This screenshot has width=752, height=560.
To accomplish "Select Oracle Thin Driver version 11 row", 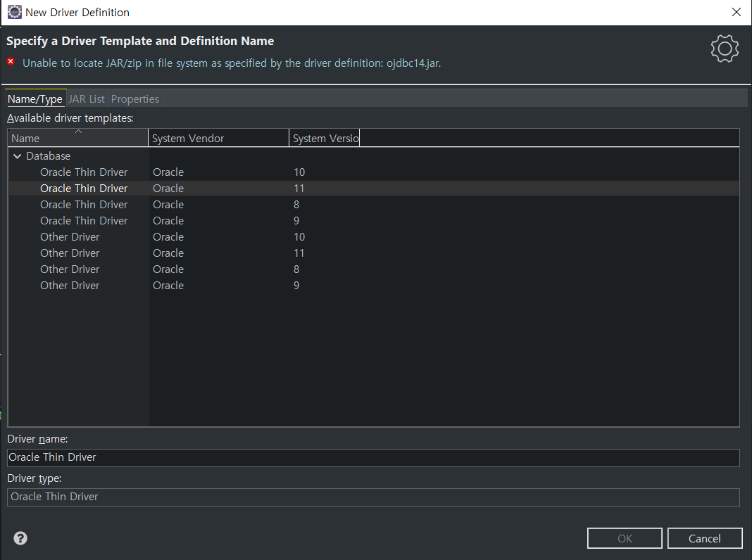I will pos(374,189).
